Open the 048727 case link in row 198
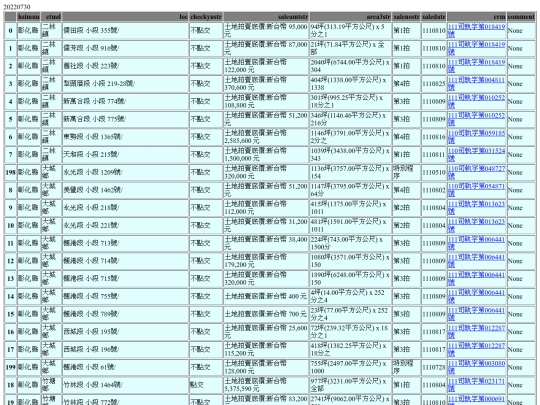This screenshot has height=405, width=540. coord(476,172)
